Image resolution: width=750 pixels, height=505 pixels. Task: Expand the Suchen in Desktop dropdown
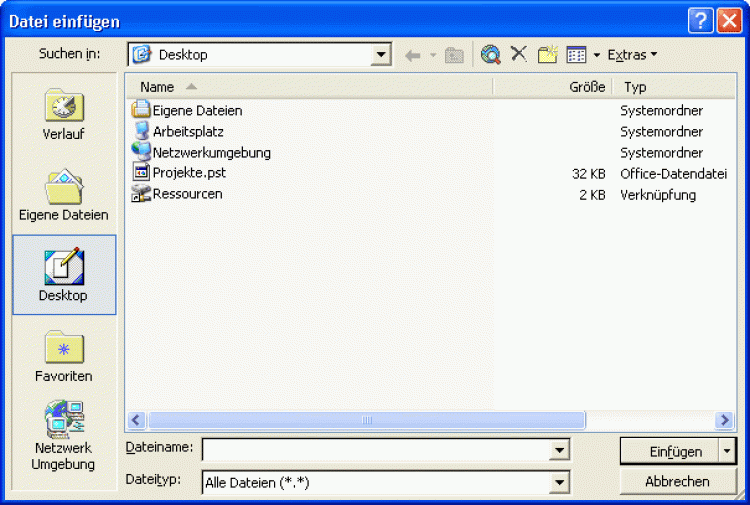[x=381, y=55]
